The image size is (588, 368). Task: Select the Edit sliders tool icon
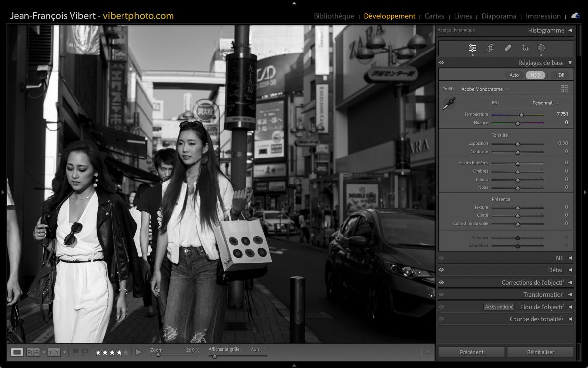point(472,48)
